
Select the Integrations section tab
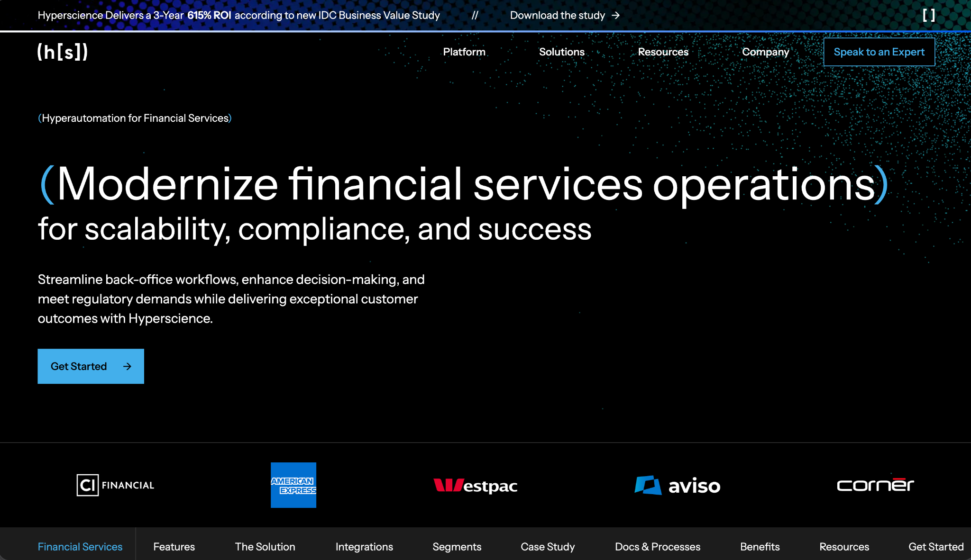[x=364, y=547]
